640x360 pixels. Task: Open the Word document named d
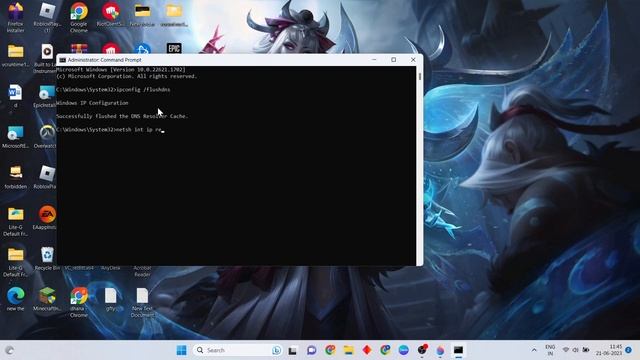(x=16, y=96)
